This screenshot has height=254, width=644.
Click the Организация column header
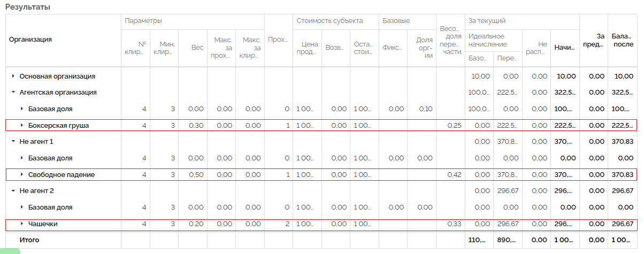coord(30,40)
